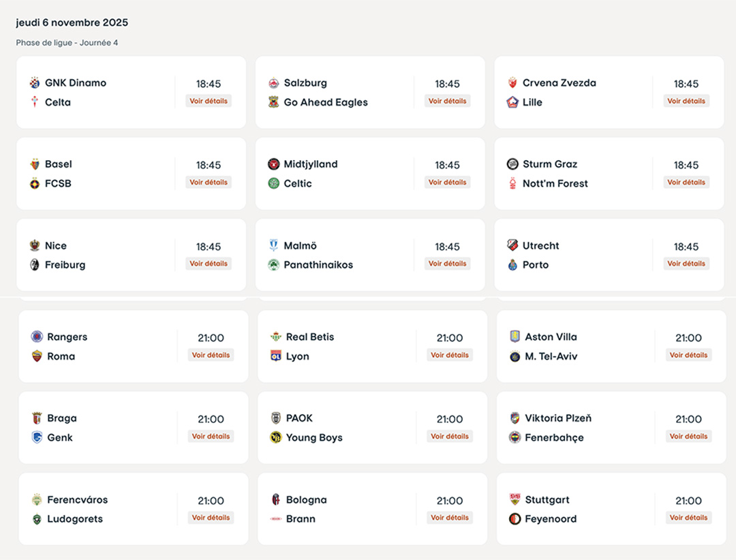
Task: Open Voir détails for Braga vs Genk
Action: pos(211,436)
